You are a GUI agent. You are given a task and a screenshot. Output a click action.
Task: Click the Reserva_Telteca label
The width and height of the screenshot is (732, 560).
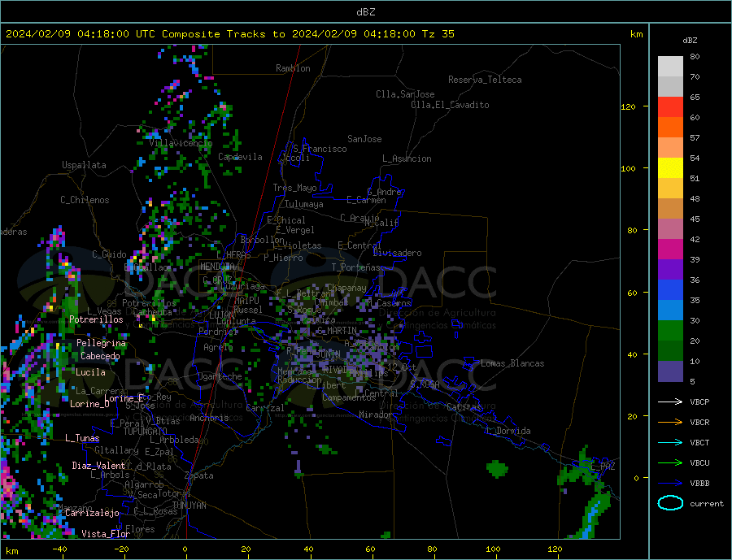click(x=485, y=80)
